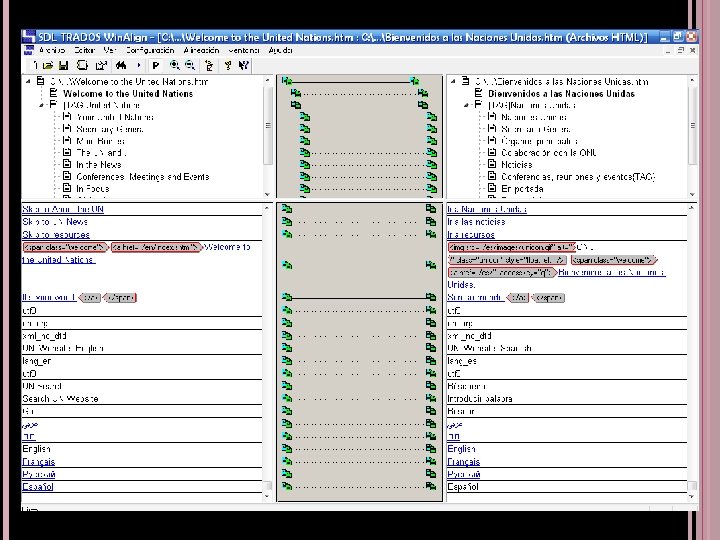
Task: Click the Save floppy disk icon
Action: click(64, 65)
